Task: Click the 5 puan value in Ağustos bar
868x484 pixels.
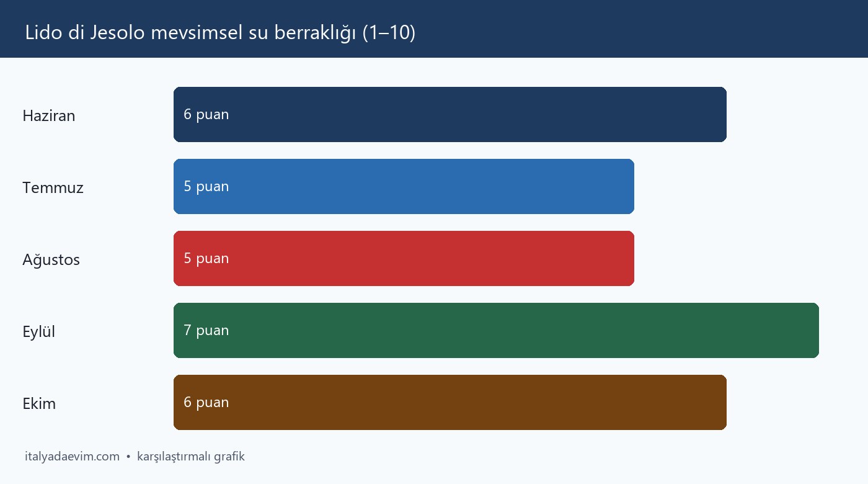Action: [206, 259]
